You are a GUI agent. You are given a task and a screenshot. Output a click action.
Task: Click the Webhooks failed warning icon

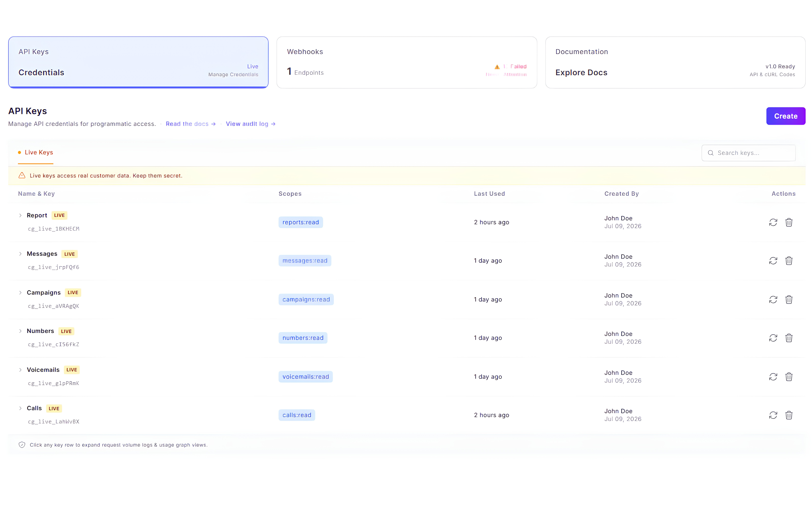click(497, 66)
